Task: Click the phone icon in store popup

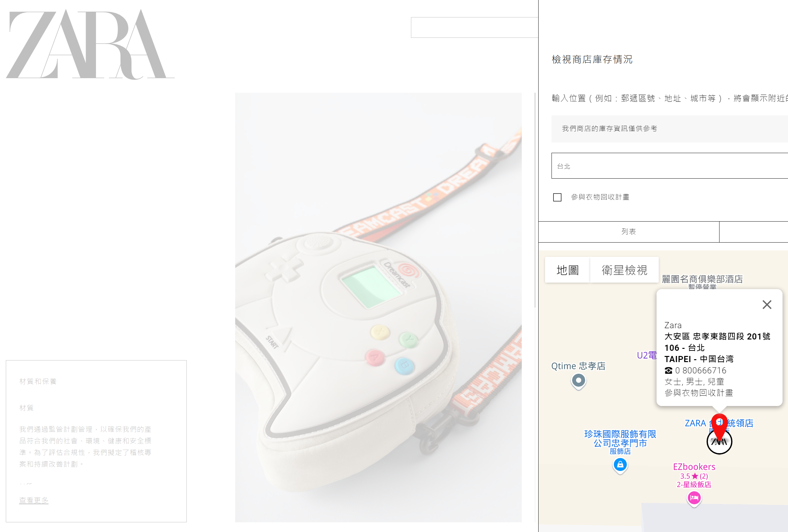Action: tap(668, 370)
